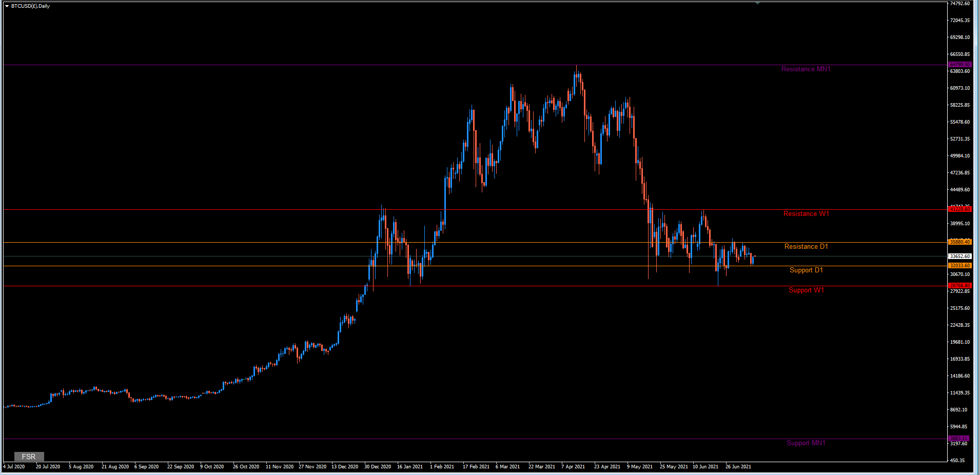Click the 8692.10 price scale value
The width and height of the screenshot is (980, 475).
(959, 410)
